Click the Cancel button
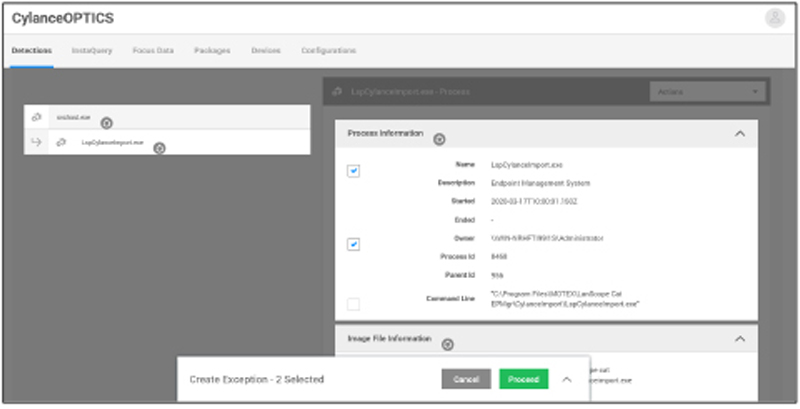 pos(466,379)
